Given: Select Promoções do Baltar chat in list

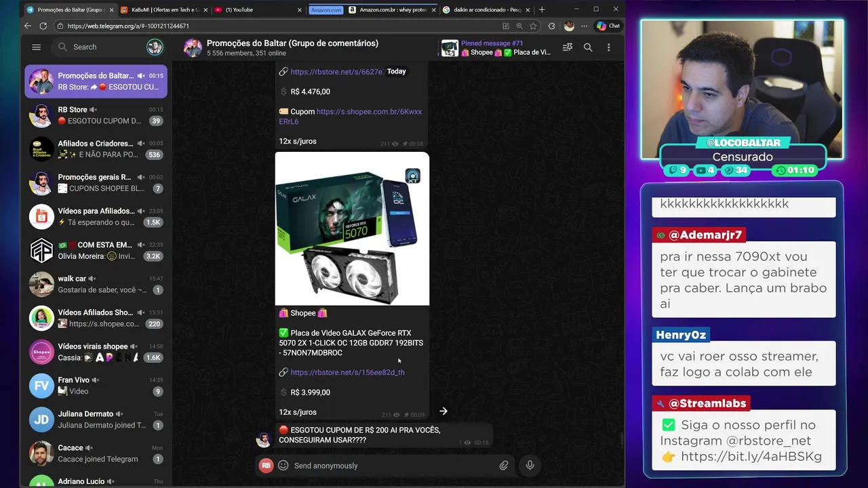Looking at the screenshot, I should (96, 81).
